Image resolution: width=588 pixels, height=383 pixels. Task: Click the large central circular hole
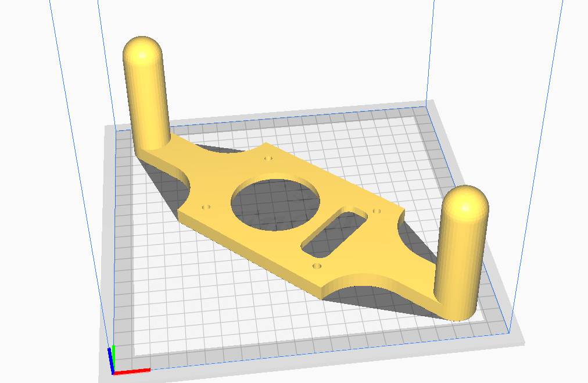point(274,203)
